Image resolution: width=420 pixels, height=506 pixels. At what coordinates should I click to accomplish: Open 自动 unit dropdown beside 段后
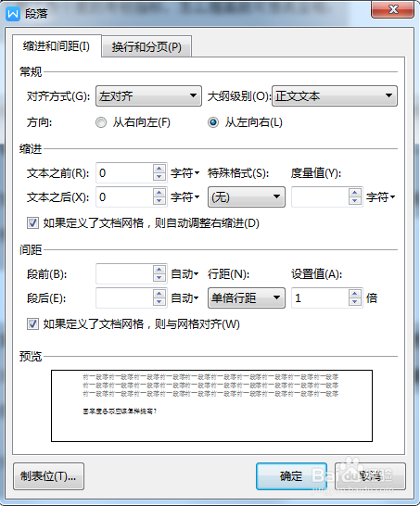pos(185,298)
